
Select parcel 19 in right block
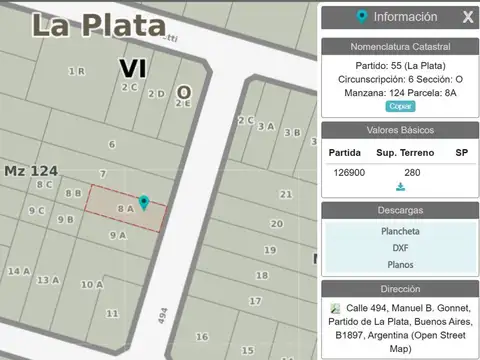tap(270, 250)
